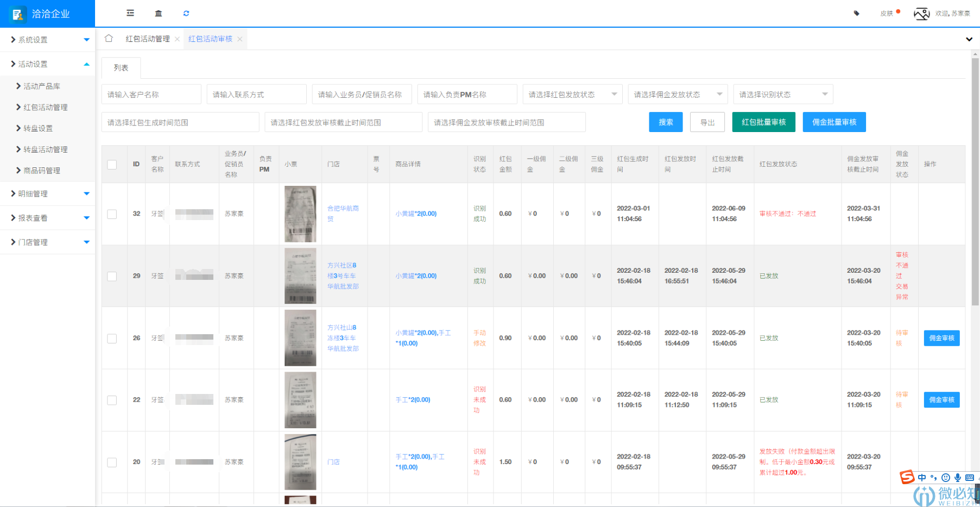This screenshot has width=980, height=507.
Task: Open 活动产品库 in sidebar
Action: 42,86
